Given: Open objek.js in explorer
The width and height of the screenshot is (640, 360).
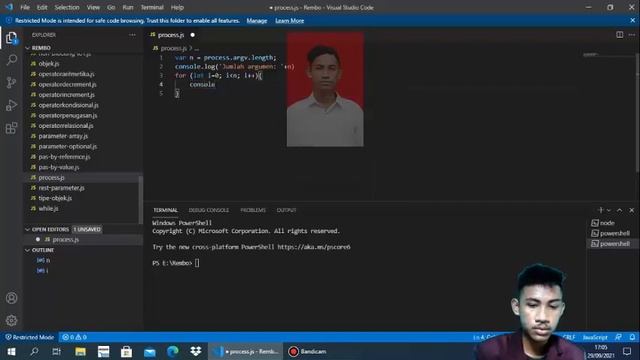Looking at the screenshot, I should 49,64.
